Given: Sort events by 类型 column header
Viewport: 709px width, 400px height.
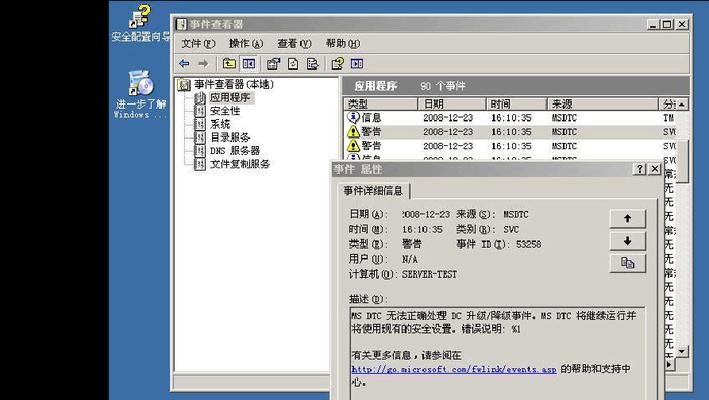Looking at the screenshot, I should point(381,104).
